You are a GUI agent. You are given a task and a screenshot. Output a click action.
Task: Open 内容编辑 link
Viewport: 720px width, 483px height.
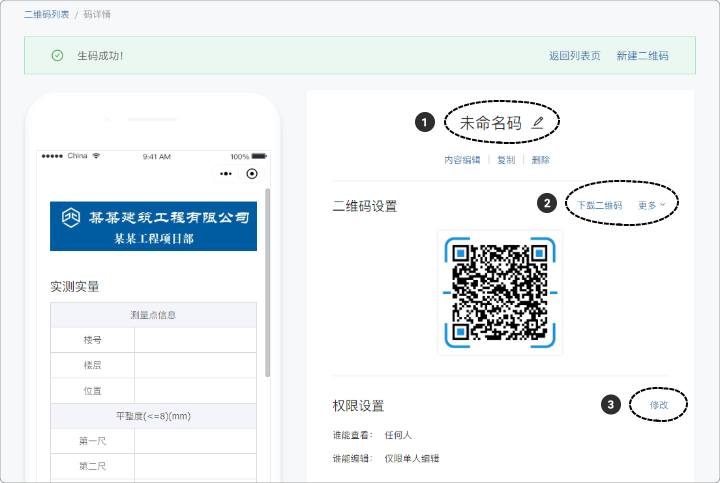pos(462,160)
